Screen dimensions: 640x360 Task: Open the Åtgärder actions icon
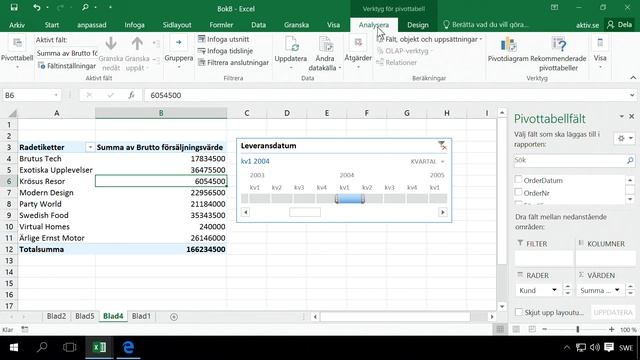click(x=358, y=42)
